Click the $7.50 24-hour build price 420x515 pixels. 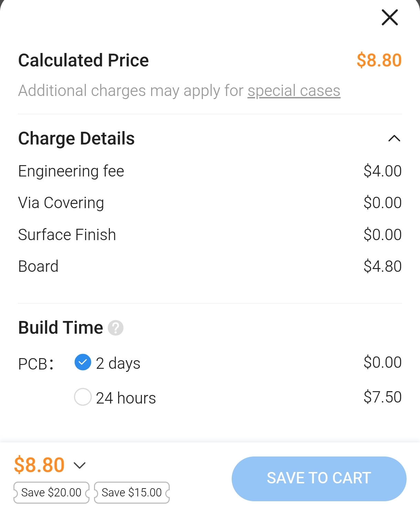(382, 397)
